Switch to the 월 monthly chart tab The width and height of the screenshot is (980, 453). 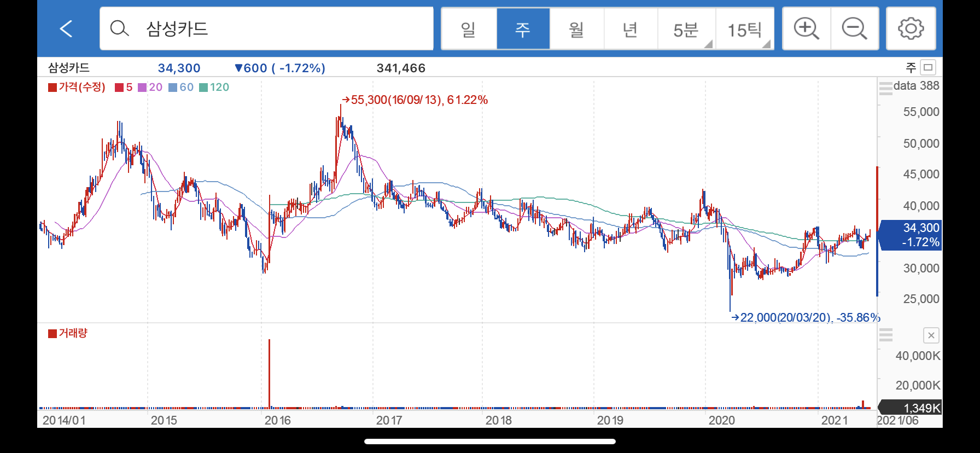(x=576, y=29)
